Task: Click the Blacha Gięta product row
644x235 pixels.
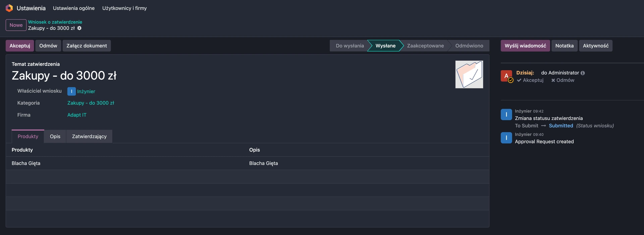Action: pos(26,163)
